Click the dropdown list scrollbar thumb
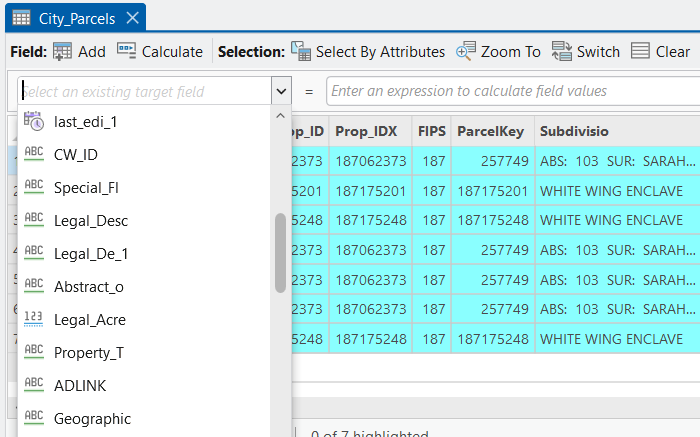Image resolution: width=700 pixels, height=437 pixels. 281,252
